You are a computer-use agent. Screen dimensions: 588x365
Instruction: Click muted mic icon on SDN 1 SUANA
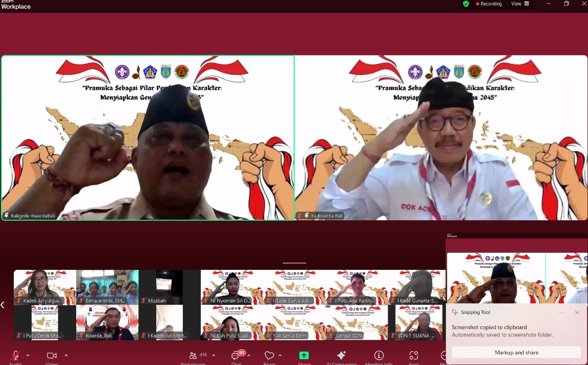393,336
